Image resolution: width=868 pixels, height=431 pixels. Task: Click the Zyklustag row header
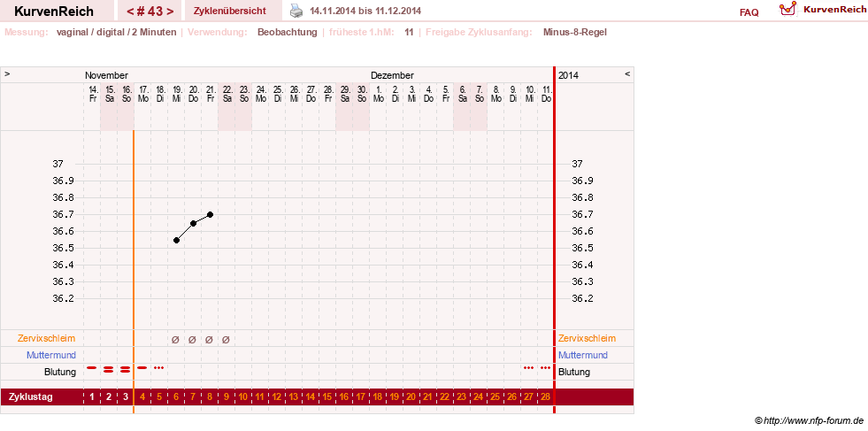(x=31, y=396)
